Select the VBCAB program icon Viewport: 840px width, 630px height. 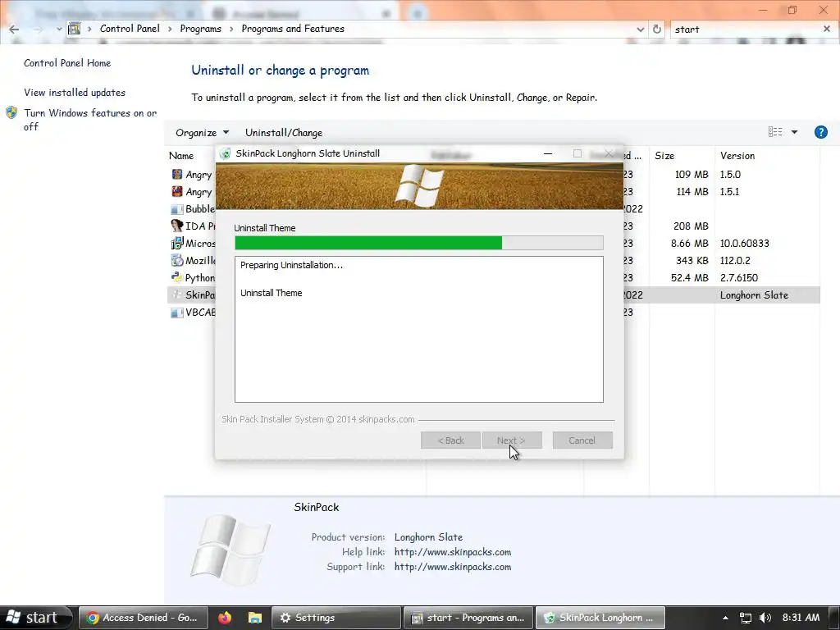click(177, 313)
